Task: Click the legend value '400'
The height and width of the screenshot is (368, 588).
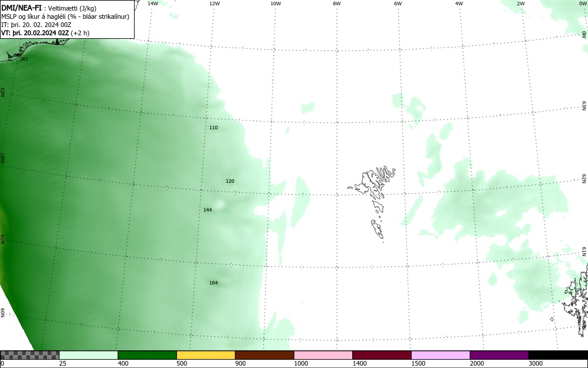Action: coord(123,363)
